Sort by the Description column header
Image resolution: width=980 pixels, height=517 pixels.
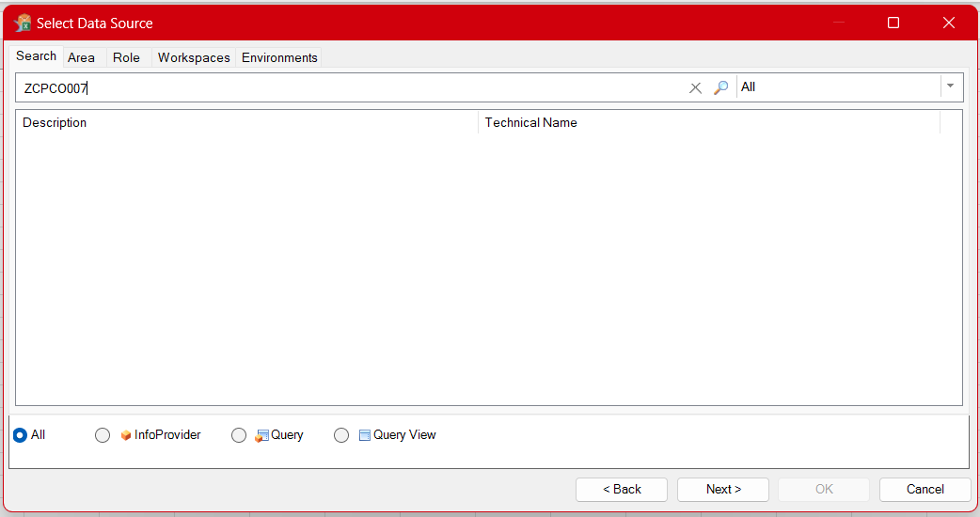click(x=245, y=122)
